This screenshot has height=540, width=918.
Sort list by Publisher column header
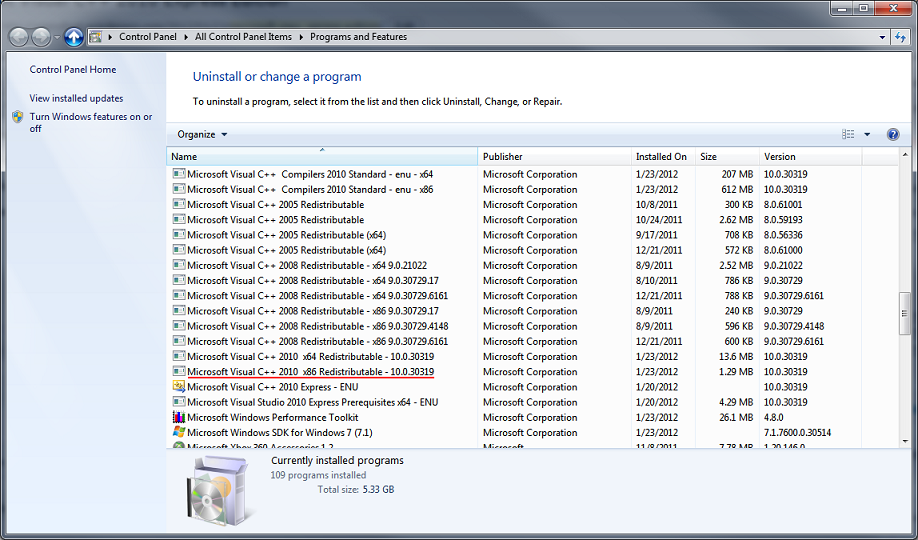point(554,156)
